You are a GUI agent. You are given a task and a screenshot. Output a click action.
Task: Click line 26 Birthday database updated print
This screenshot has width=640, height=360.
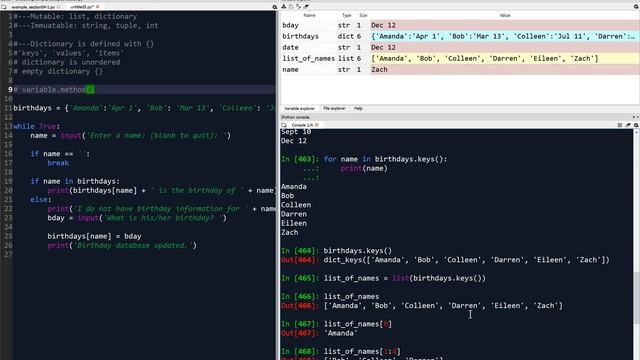click(x=122, y=245)
